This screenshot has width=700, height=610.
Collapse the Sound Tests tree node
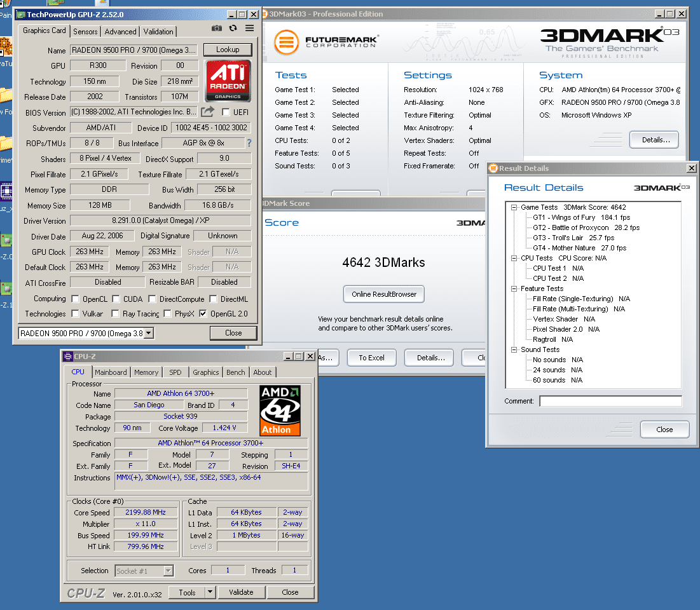point(514,350)
